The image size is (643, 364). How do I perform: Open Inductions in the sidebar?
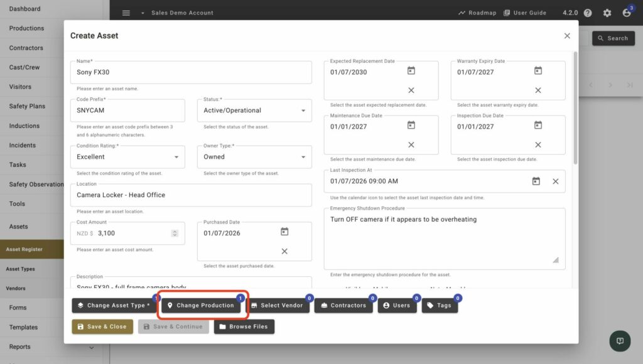(x=24, y=126)
